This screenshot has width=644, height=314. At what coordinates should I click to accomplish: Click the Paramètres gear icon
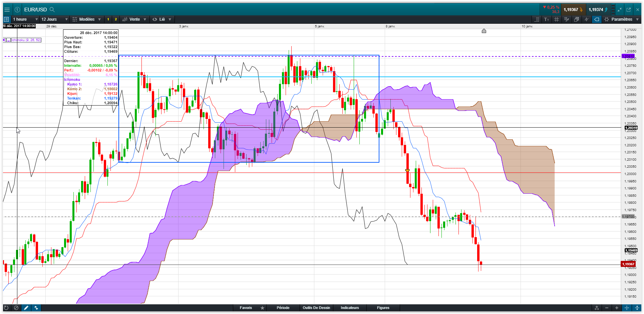(607, 19)
